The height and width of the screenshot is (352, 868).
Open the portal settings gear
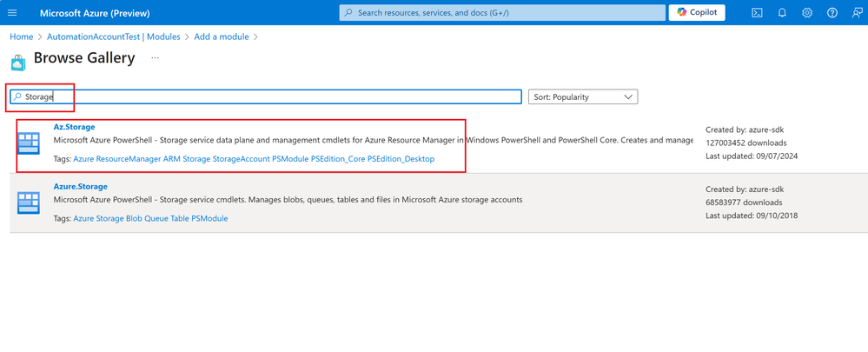coord(807,13)
